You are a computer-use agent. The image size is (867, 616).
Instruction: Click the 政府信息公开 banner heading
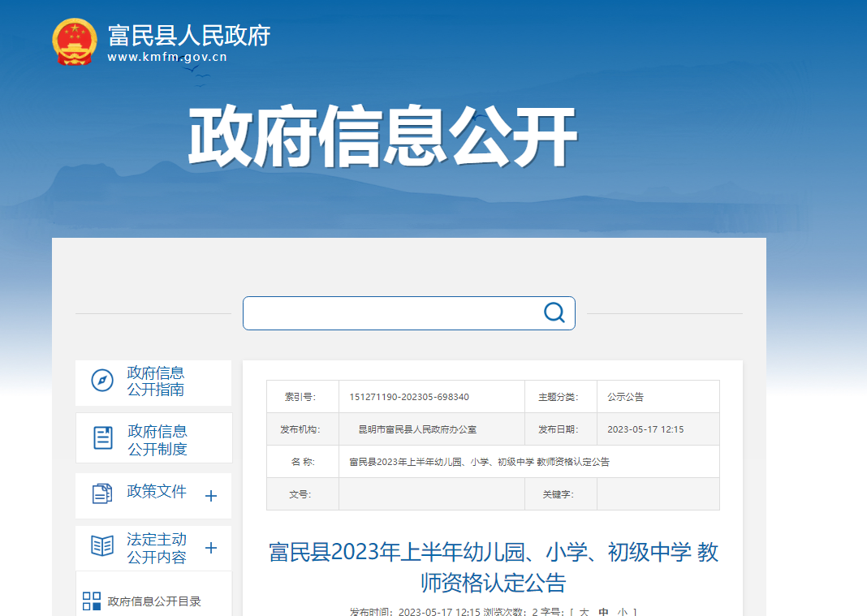(382, 138)
